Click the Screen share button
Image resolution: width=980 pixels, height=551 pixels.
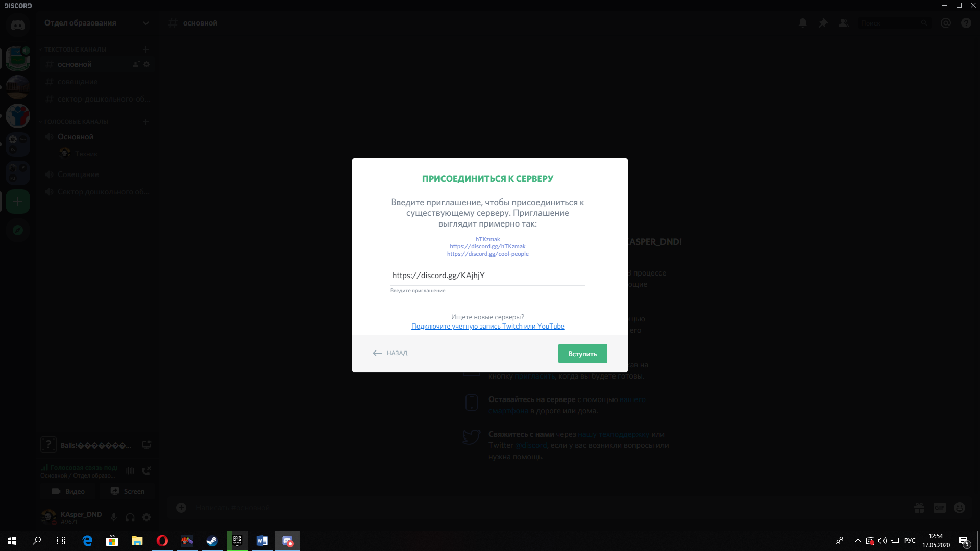coord(128,491)
